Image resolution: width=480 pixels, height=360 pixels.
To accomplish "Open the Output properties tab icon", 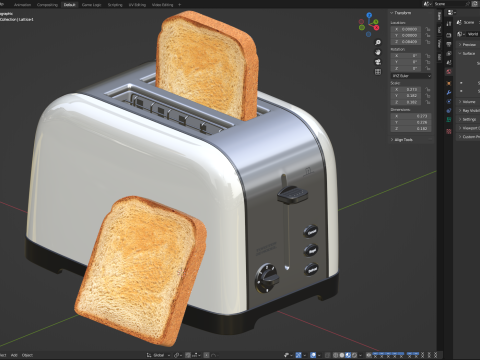I will pos(449,44).
